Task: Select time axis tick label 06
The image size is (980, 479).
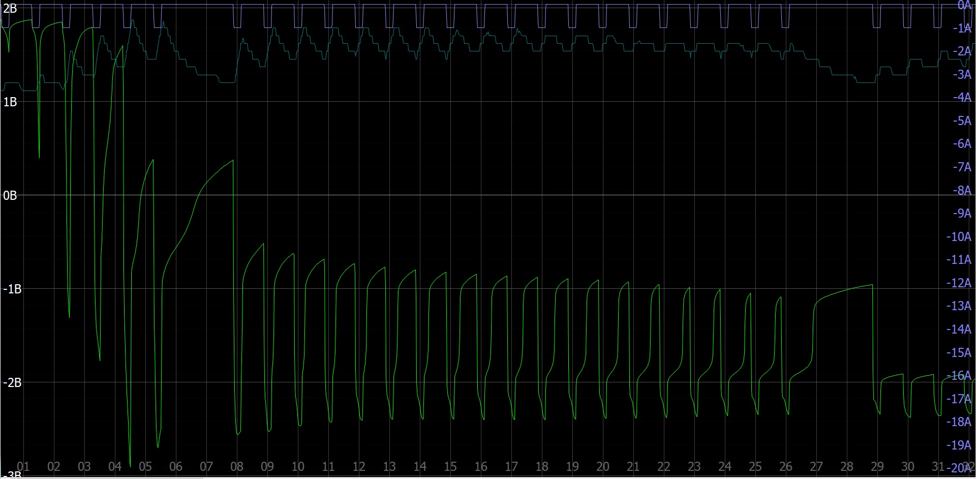Action: [176, 467]
